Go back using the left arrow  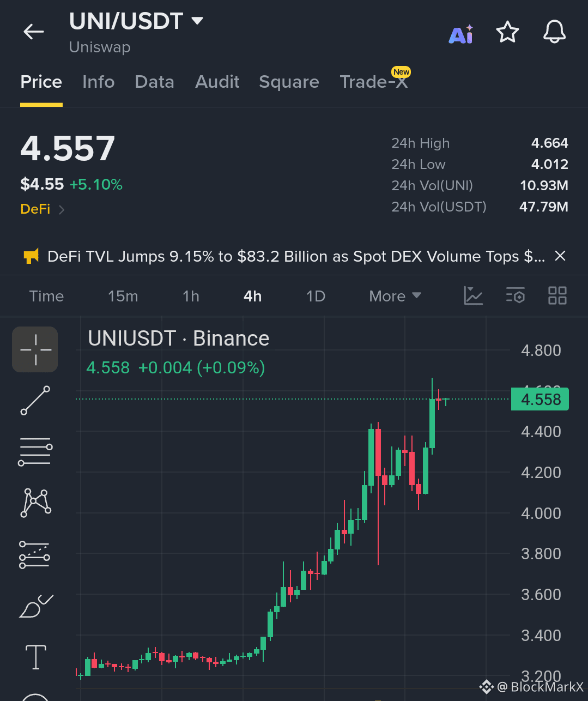[33, 32]
